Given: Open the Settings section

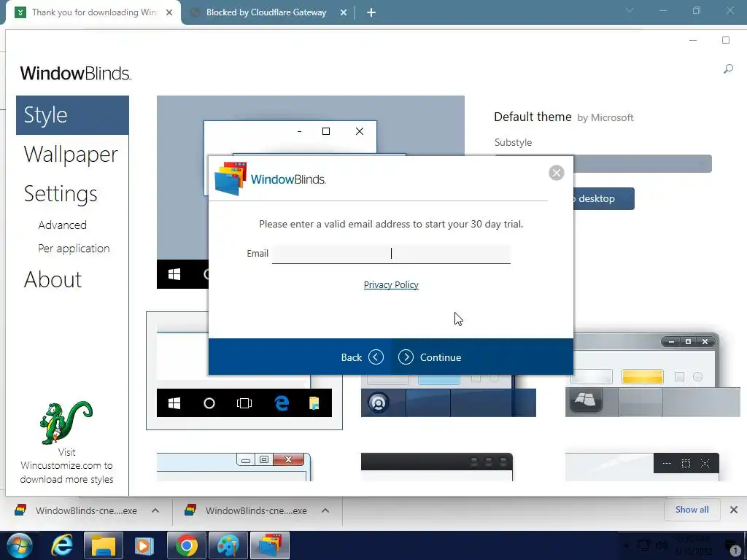Looking at the screenshot, I should (61, 194).
